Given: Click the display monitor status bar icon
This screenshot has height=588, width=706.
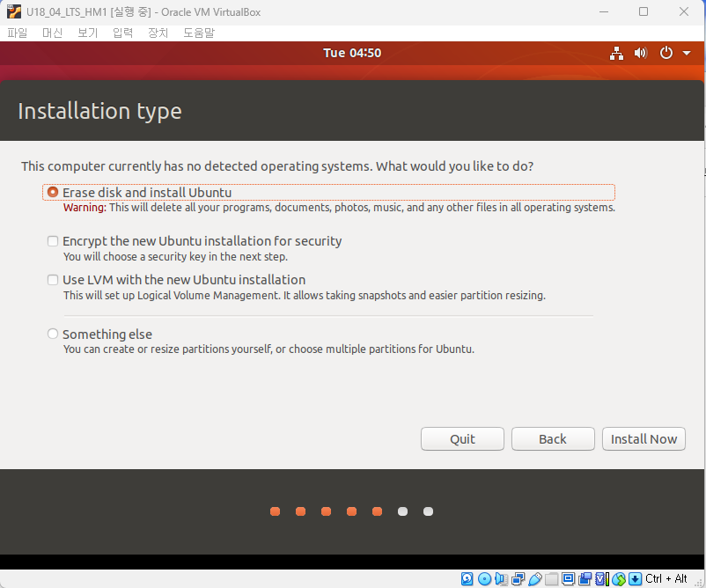Looking at the screenshot, I should click(x=568, y=578).
